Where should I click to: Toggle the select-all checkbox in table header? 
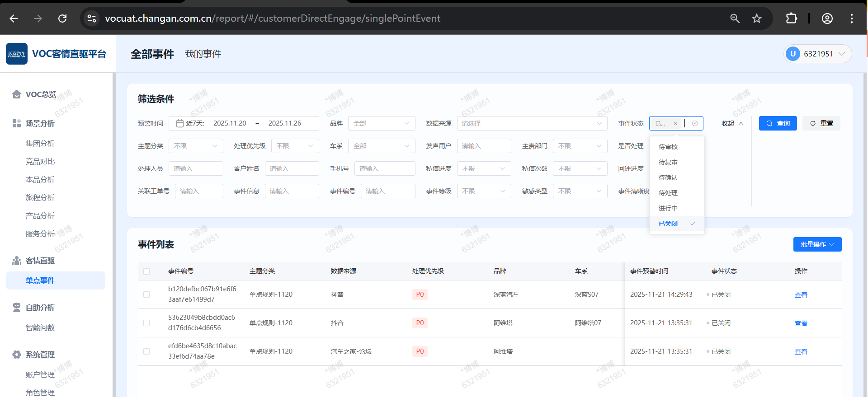pyautogui.click(x=146, y=271)
